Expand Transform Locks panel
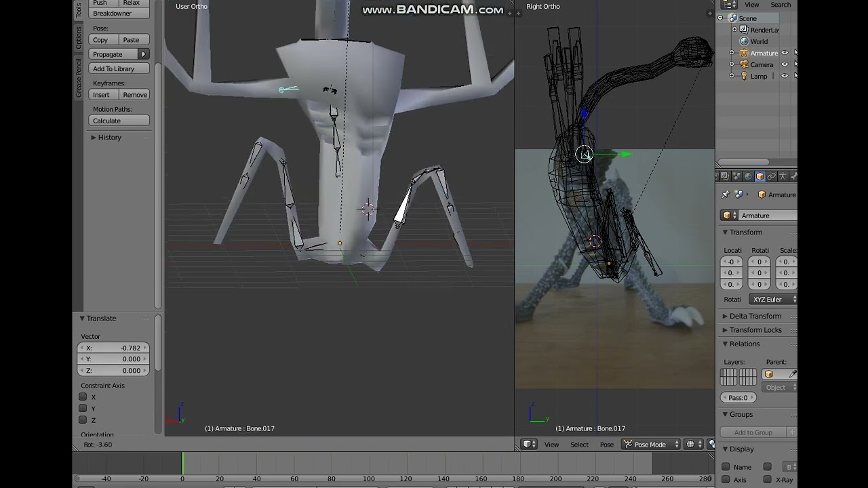 725,330
